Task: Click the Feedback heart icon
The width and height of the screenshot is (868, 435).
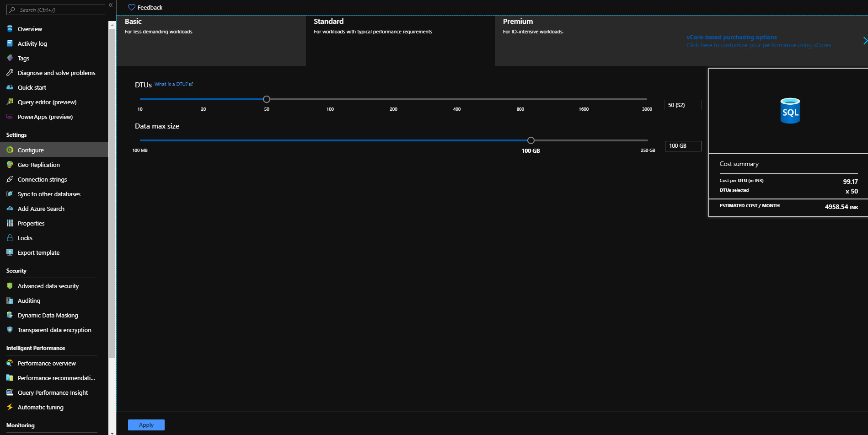Action: pyautogui.click(x=132, y=7)
